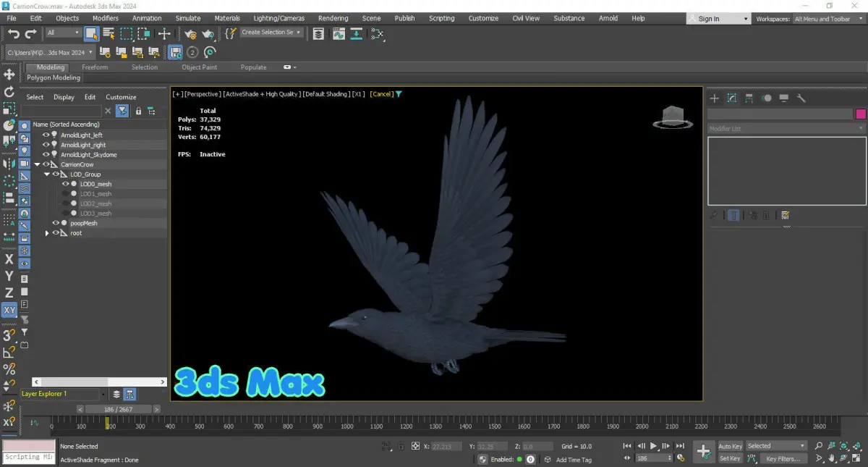Switch to the Freeform ribbon tab

coord(95,67)
